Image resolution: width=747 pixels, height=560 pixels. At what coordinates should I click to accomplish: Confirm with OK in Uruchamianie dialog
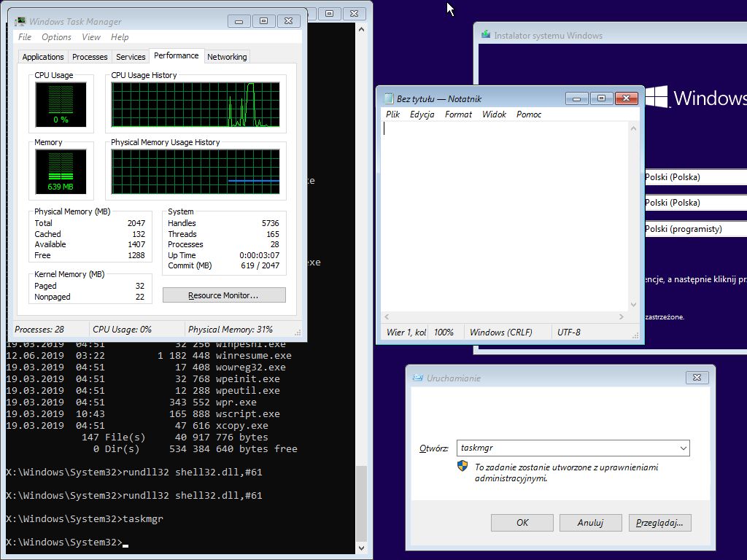click(x=522, y=523)
